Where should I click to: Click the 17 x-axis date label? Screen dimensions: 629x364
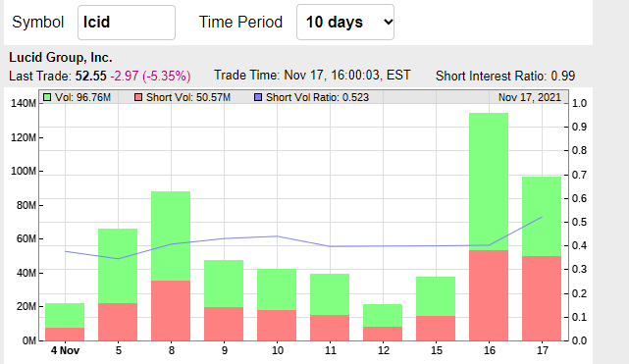pos(543,351)
